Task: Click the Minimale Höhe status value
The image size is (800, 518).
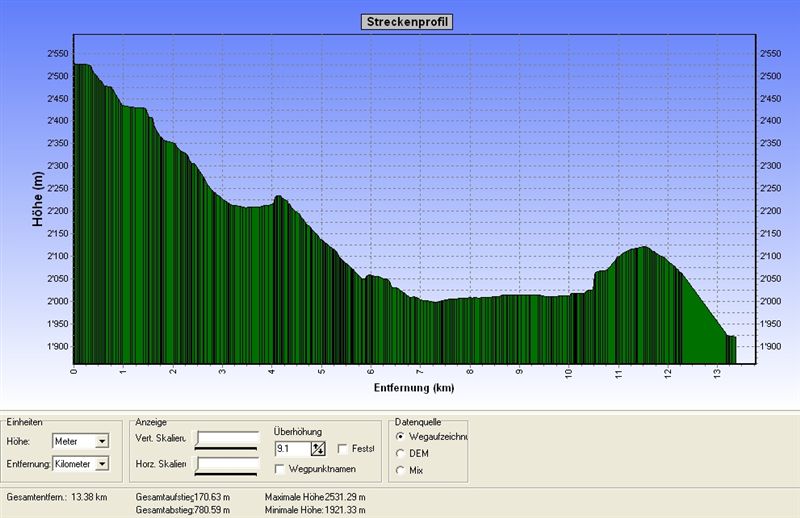Action: click(346, 510)
